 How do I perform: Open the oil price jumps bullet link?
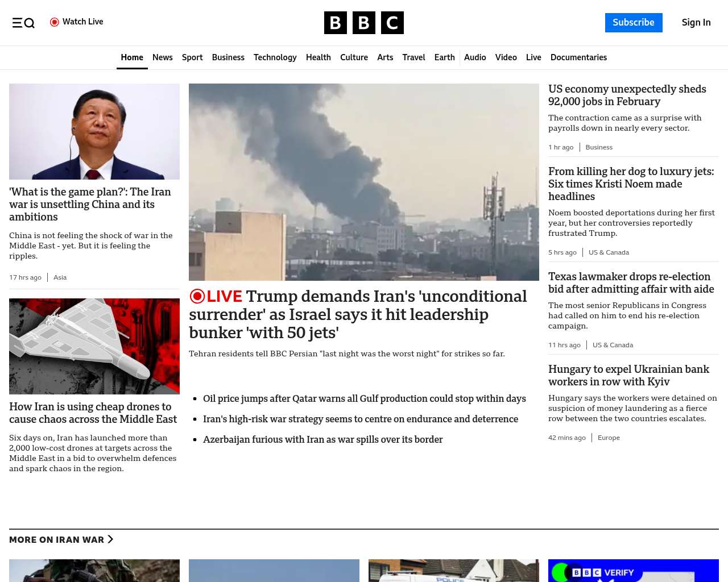coord(364,398)
